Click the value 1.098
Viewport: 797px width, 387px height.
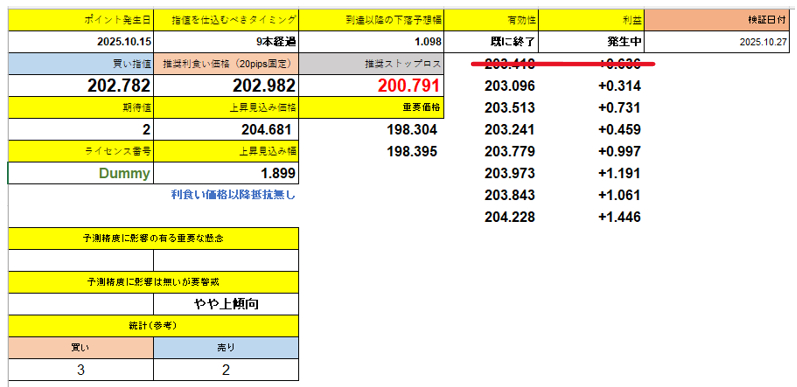pyautogui.click(x=372, y=42)
